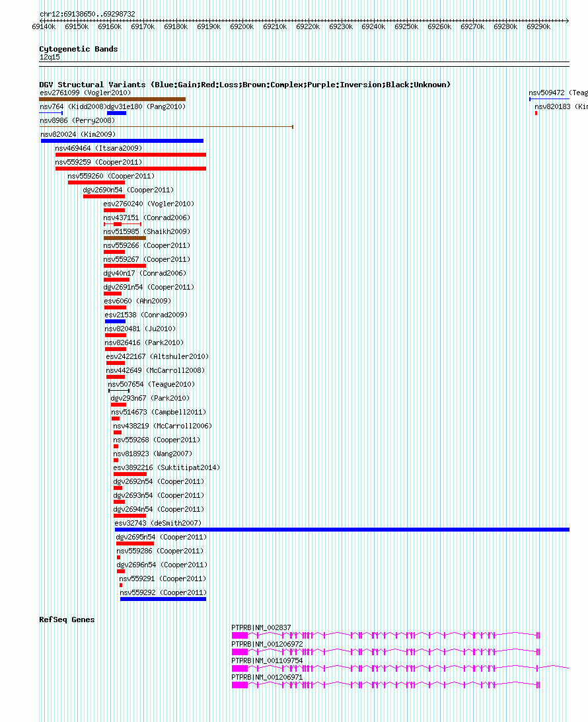Select nsv469464 (Itsara2009) variant label

[x=98, y=148]
